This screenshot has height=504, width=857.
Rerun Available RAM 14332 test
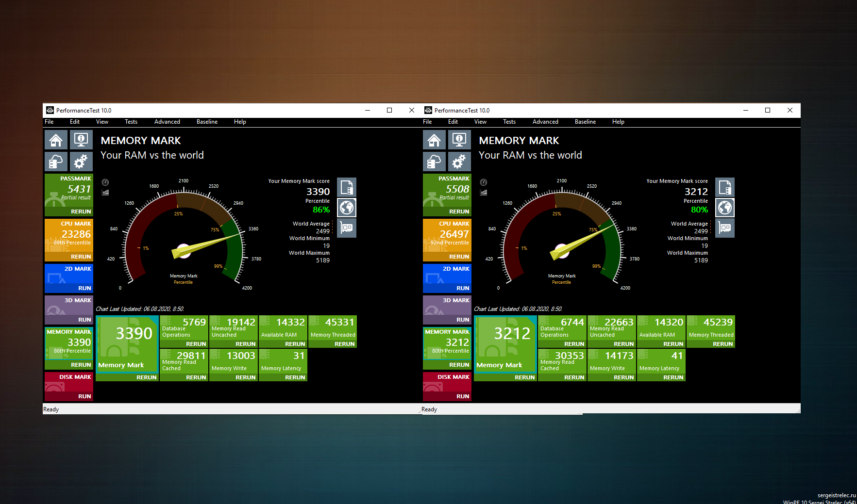295,344
